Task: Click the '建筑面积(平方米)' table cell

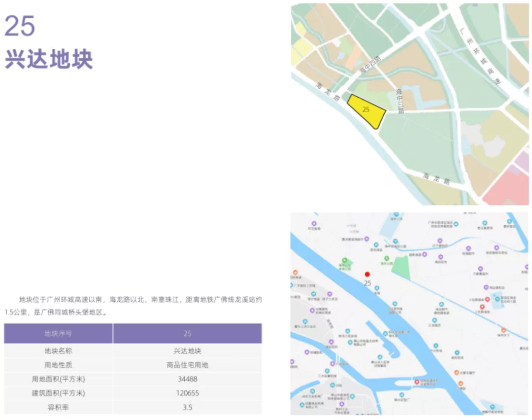Action: point(58,393)
